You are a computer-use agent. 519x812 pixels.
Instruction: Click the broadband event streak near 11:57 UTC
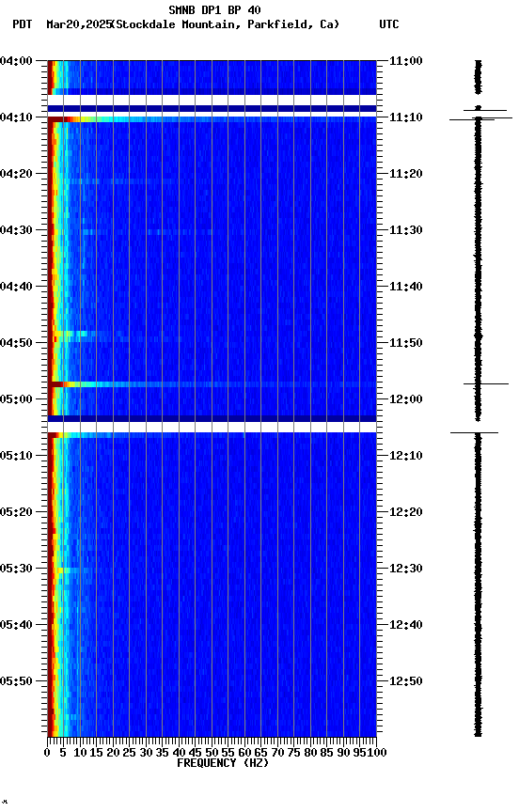tap(212, 384)
